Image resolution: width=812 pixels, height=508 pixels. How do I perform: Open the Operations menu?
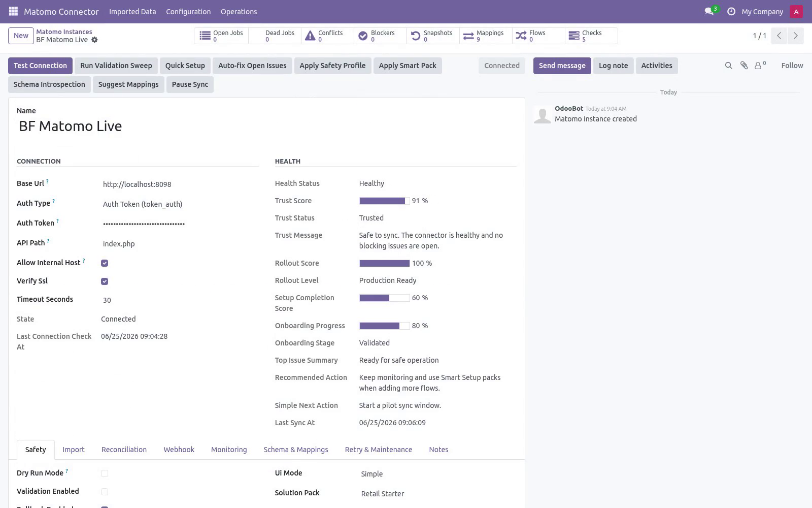click(239, 11)
